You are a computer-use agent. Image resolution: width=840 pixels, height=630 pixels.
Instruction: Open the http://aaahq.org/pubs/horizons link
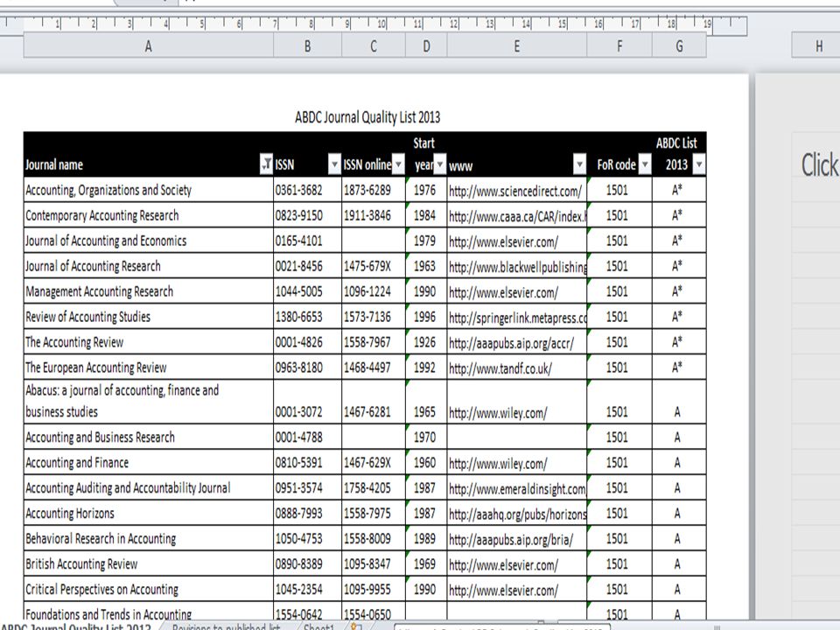pos(517,514)
